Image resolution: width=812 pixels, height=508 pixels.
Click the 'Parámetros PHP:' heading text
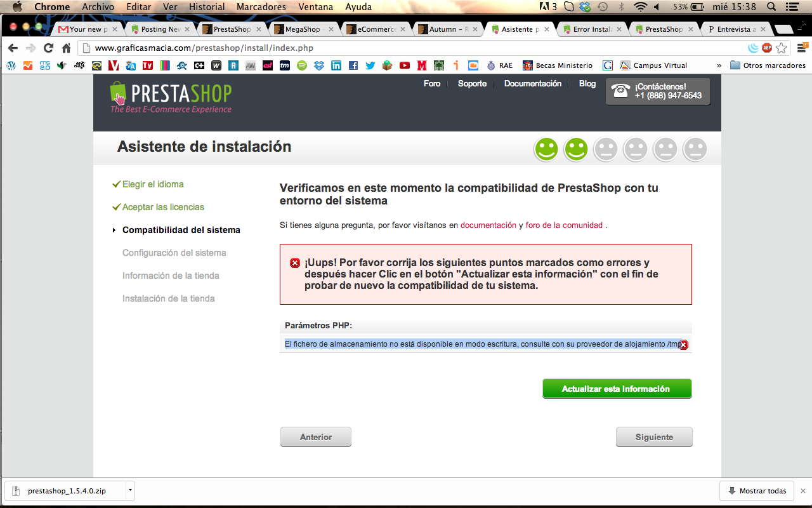point(318,325)
